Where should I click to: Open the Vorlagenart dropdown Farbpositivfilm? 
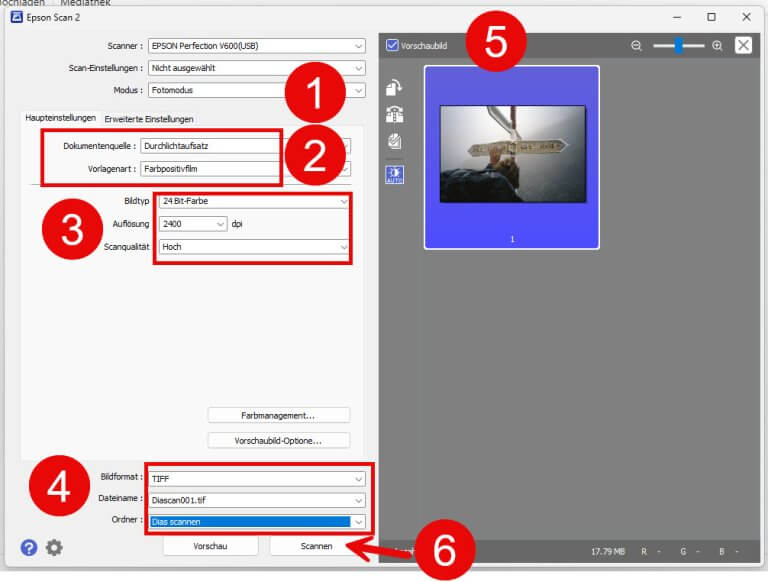(x=245, y=169)
